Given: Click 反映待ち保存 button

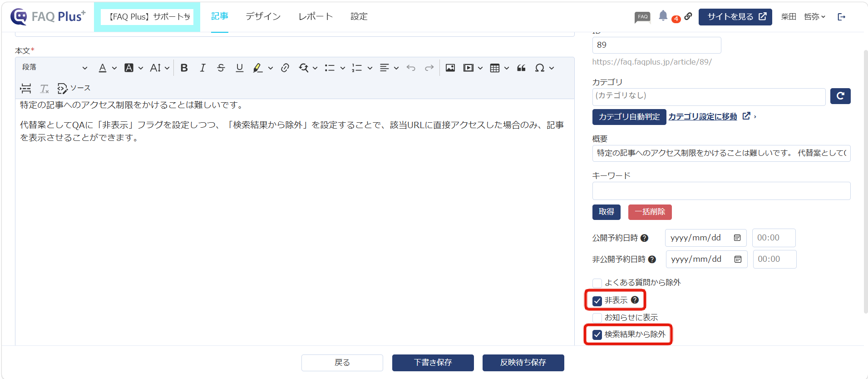Looking at the screenshot, I should coord(523,363).
